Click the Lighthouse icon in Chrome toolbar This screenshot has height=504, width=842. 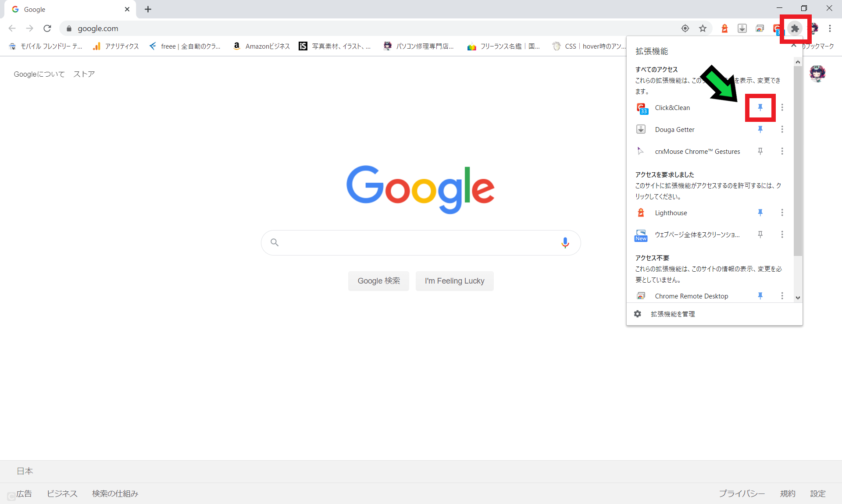(724, 28)
